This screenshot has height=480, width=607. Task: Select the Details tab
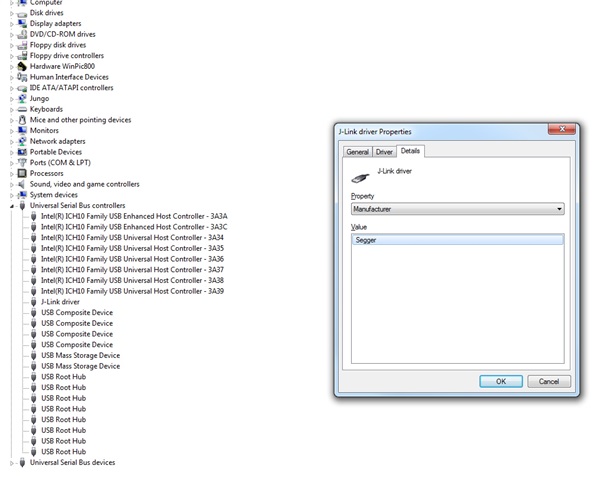tap(410, 151)
